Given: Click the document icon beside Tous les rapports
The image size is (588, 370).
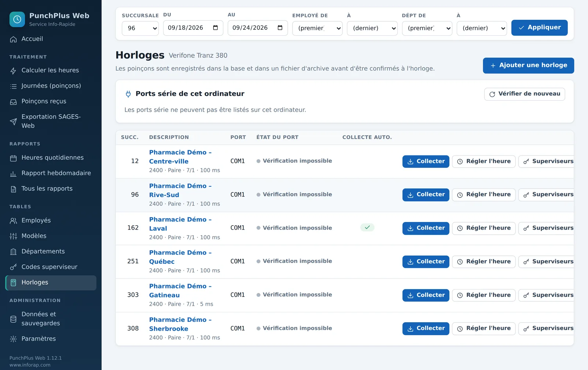Looking at the screenshot, I should (13, 189).
